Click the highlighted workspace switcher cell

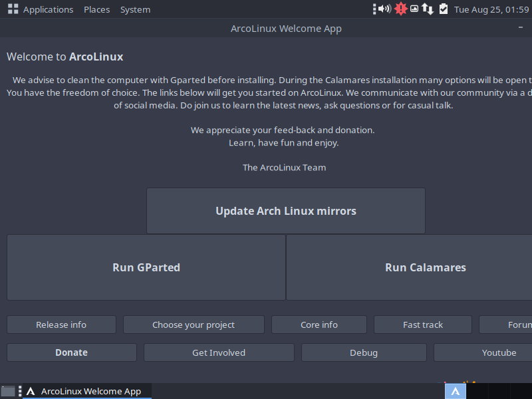(x=456, y=391)
